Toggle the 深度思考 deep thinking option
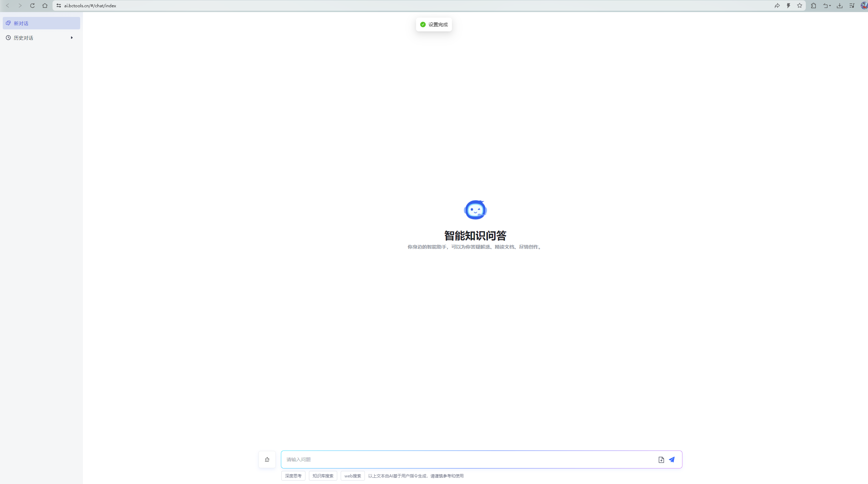Screen dimensions: 868x484 pyautogui.click(x=293, y=476)
